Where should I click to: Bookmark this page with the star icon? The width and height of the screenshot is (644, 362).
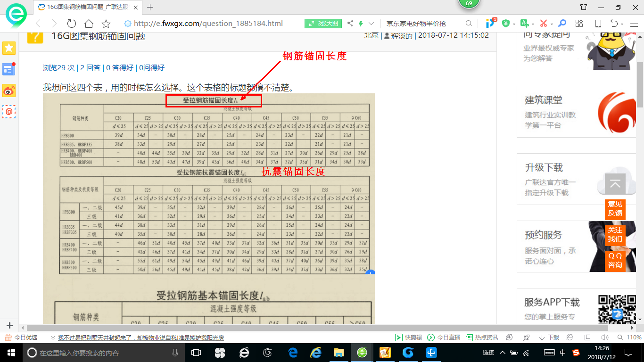[106, 24]
